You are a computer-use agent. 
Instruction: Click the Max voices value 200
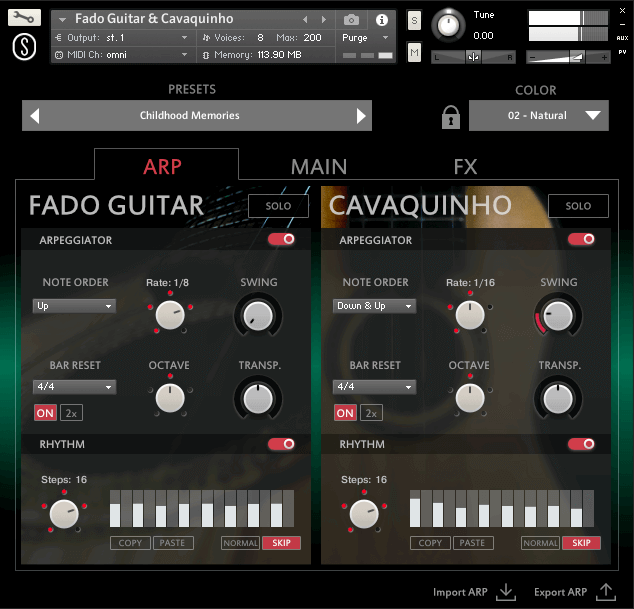click(x=313, y=38)
